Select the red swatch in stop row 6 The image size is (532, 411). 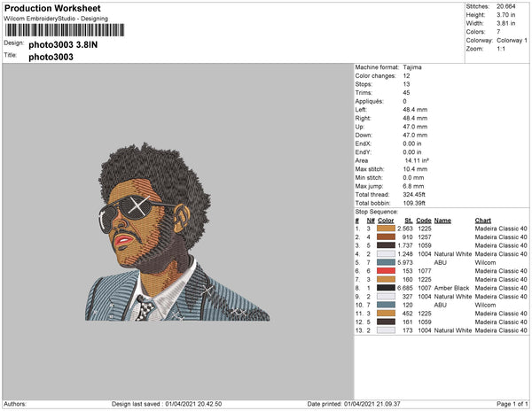pos(386,271)
